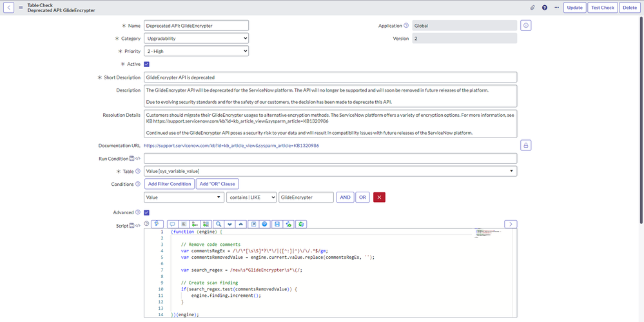Toggle full screen icon in Script toolbar
This screenshot has height=322, width=644.
pos(254,224)
